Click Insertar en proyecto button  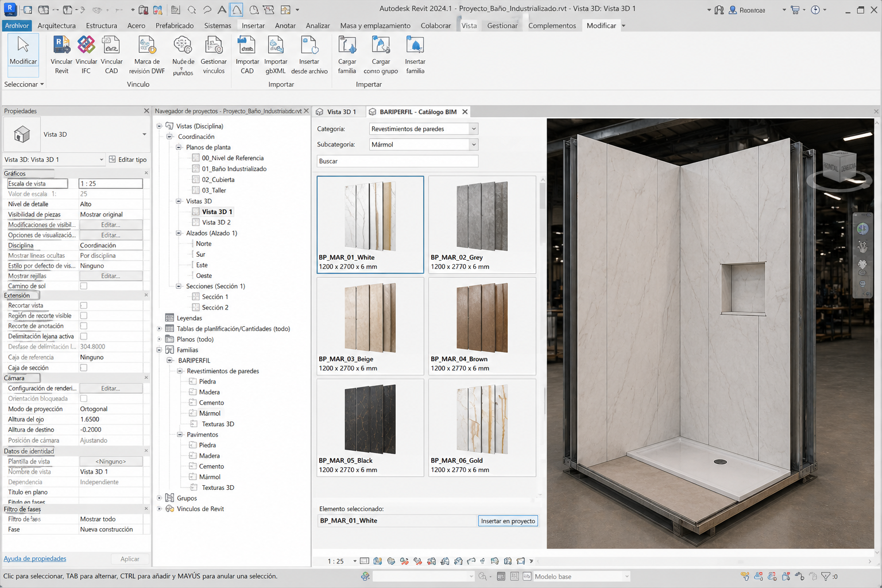tap(508, 521)
